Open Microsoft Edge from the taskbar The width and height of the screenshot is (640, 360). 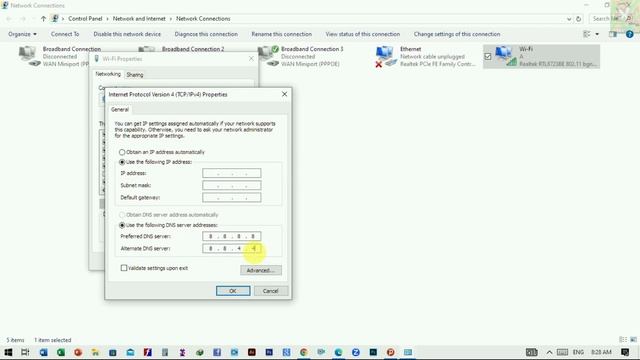click(338, 352)
